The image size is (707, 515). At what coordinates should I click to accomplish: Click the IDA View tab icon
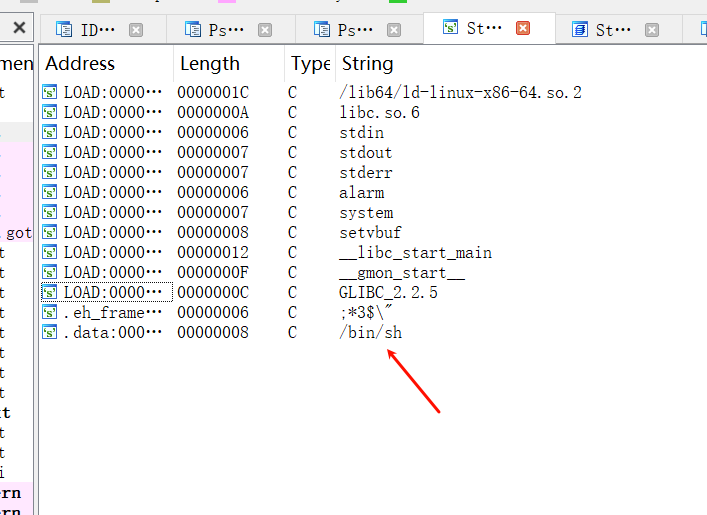click(64, 30)
